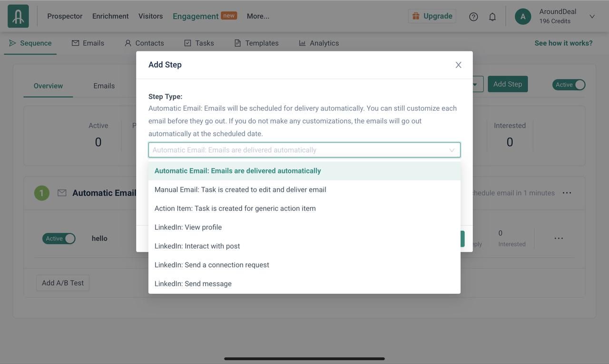
Task: Open hello email row more options
Action: click(559, 239)
